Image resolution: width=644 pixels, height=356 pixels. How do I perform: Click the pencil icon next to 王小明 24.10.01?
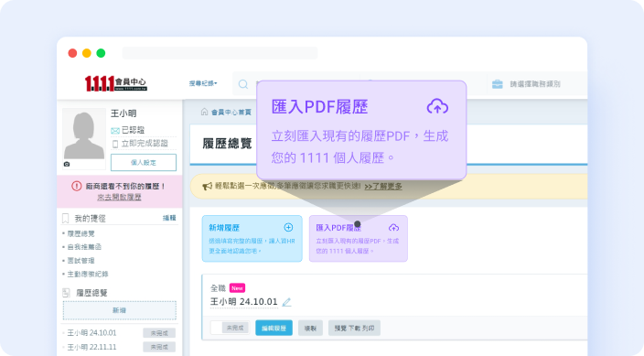point(286,302)
